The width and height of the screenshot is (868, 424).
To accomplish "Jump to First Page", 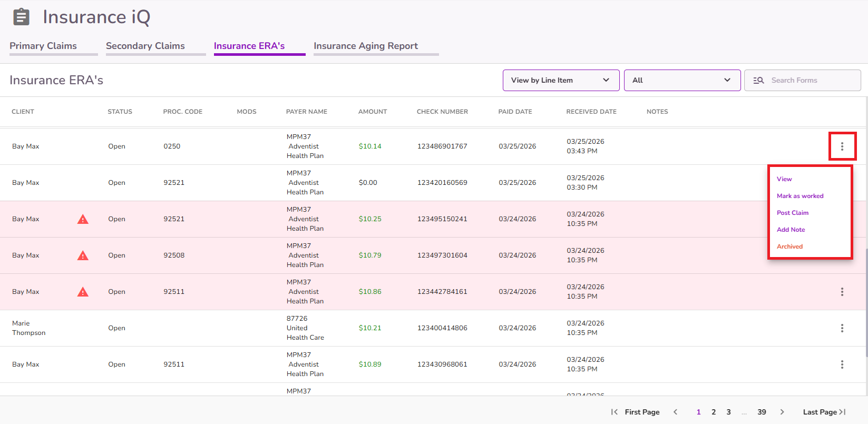I will pos(636,412).
